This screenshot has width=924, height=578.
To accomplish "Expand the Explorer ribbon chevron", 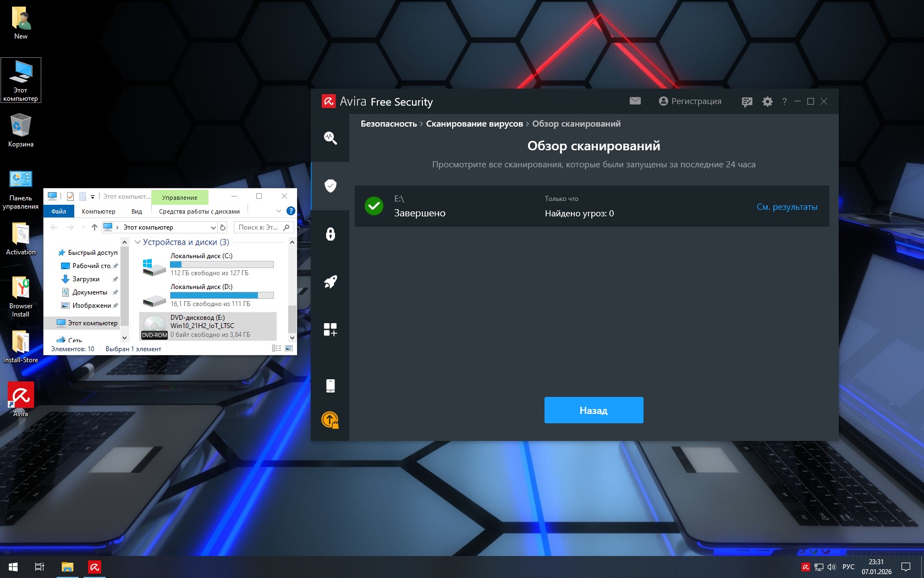I will pos(279,211).
